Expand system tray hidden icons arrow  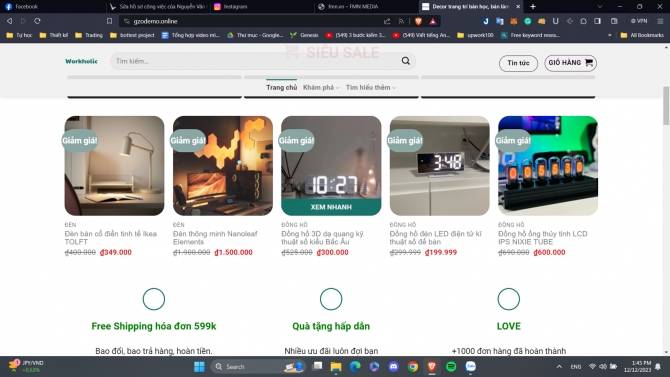tap(559, 367)
